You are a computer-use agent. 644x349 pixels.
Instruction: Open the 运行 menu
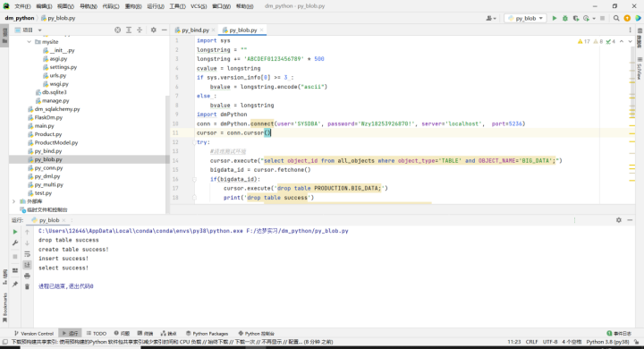[x=156, y=6]
